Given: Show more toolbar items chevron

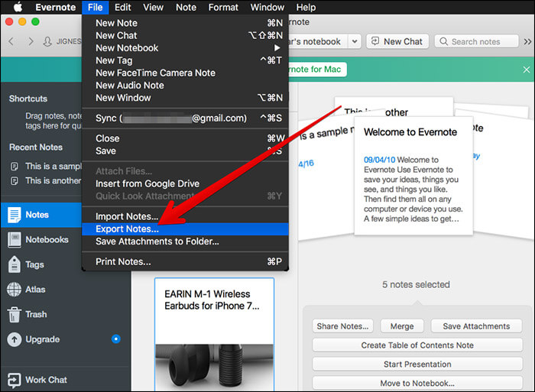Looking at the screenshot, I should click(527, 41).
